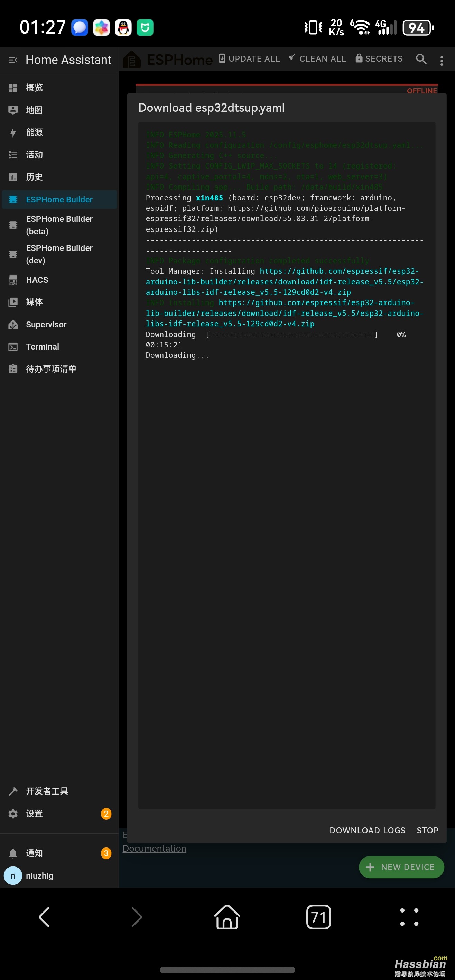This screenshot has width=455, height=980.
Task: Open the niuzhig user avatar
Action: [13, 876]
